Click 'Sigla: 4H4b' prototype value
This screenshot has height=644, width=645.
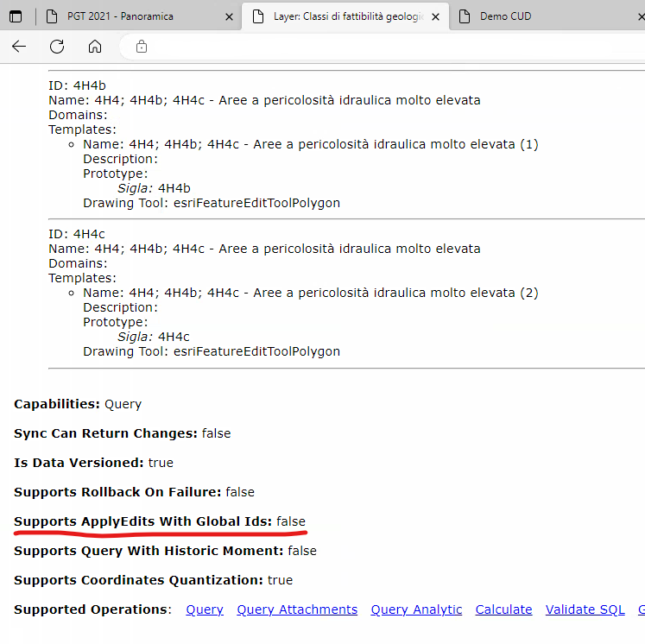154,188
